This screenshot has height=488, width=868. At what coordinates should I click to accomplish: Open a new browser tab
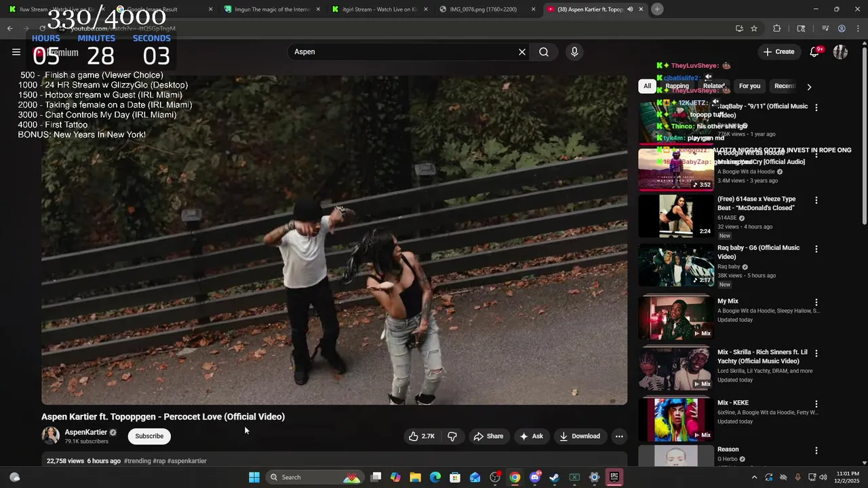click(657, 9)
